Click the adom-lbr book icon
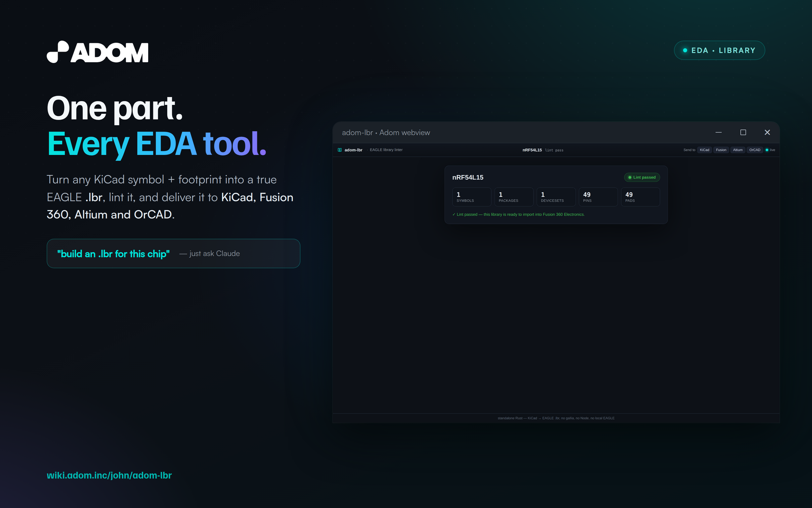The width and height of the screenshot is (812, 508). [x=339, y=150]
